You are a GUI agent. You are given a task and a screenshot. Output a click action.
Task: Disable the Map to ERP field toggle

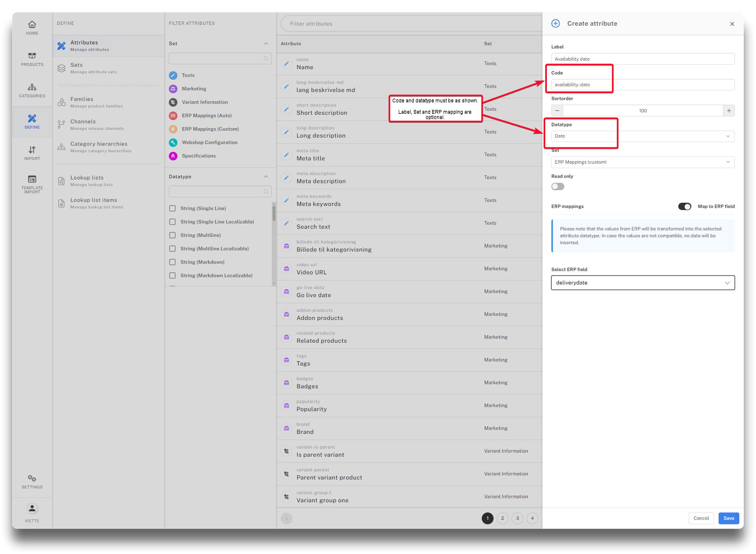[684, 206]
